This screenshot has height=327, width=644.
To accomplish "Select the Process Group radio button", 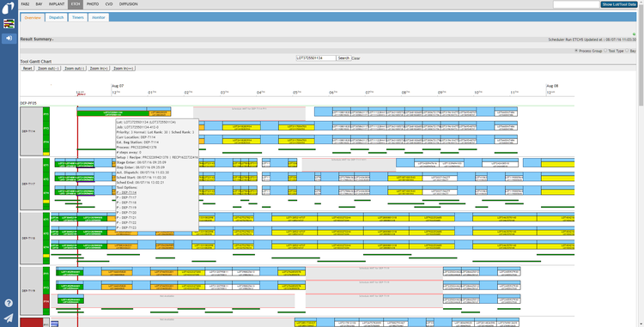I will [576, 51].
